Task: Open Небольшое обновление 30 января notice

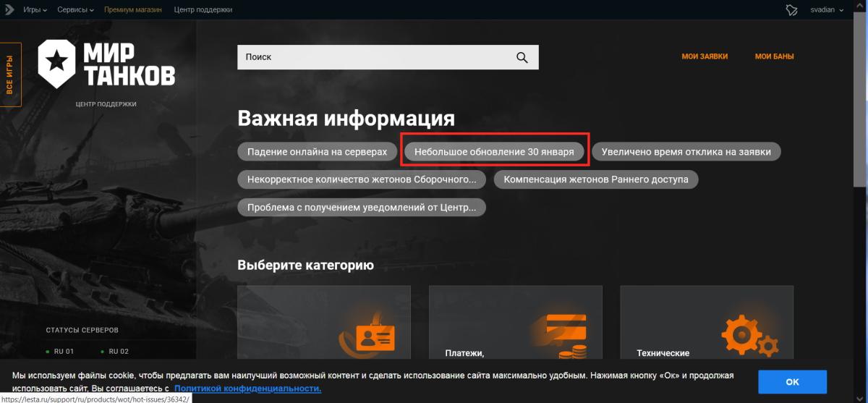Action: click(x=494, y=152)
